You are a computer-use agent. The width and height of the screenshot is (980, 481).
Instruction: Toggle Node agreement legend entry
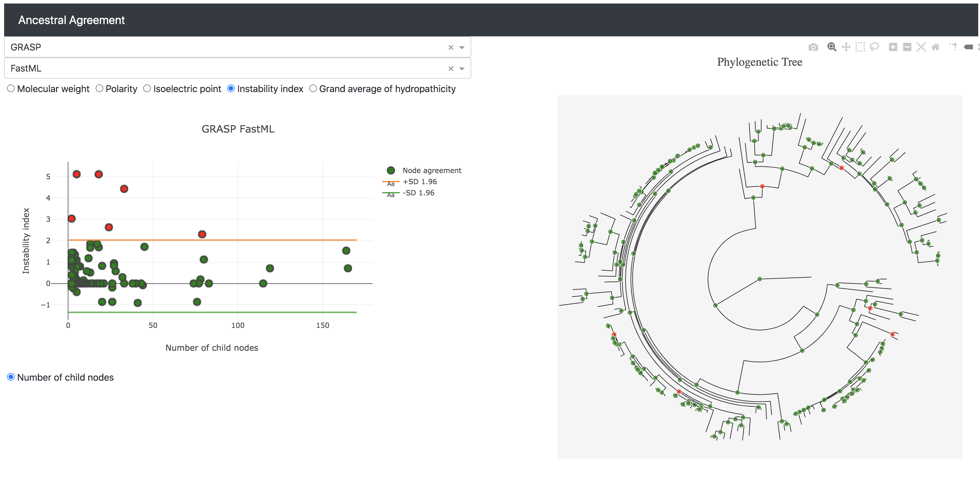[x=431, y=171]
